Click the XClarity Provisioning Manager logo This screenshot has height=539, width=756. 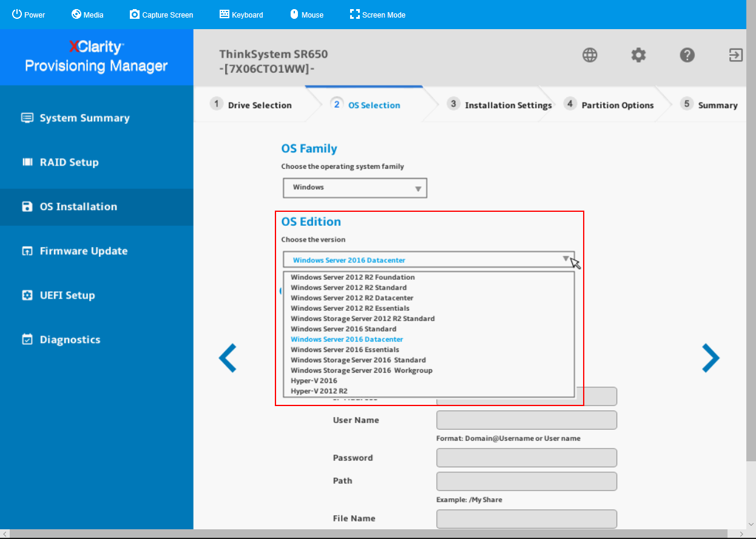[96, 56]
